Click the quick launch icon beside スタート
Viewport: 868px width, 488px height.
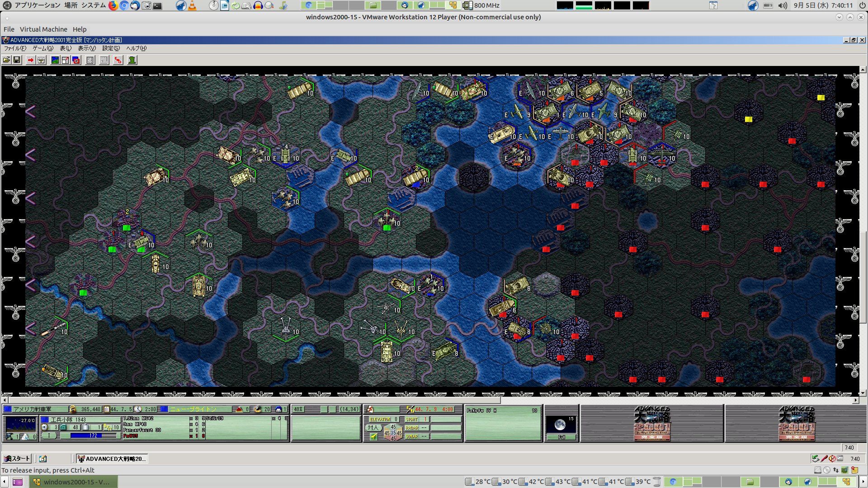(43, 459)
